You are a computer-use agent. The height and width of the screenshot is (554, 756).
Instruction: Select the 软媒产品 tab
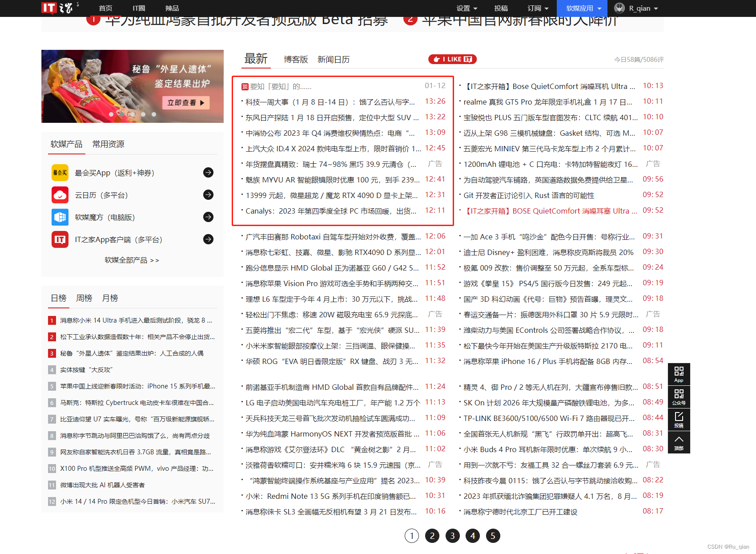coord(66,144)
